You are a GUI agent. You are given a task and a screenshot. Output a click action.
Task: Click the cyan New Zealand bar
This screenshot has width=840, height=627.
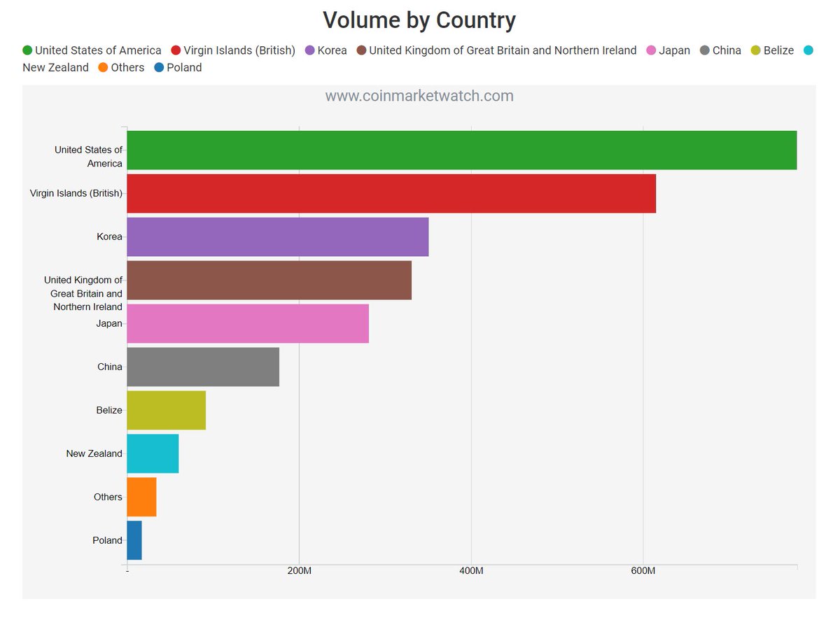tap(153, 453)
